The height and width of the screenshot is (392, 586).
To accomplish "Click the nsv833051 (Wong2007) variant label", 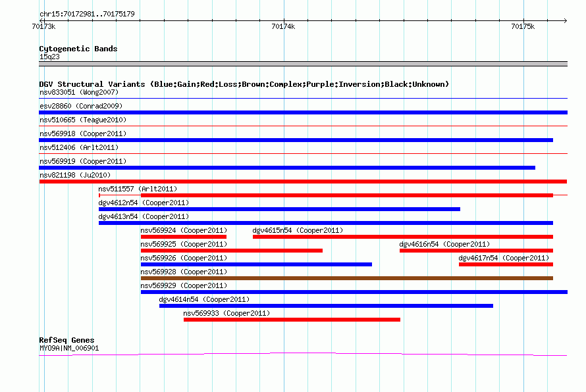I will (x=79, y=92).
